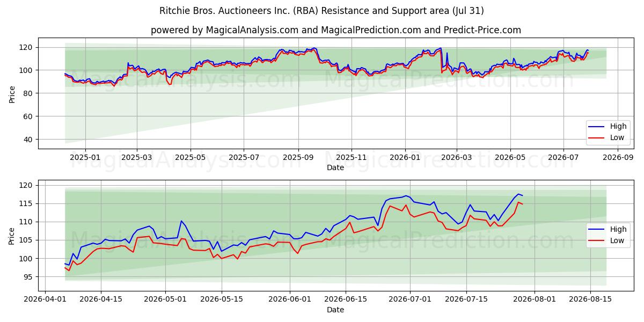Select the '120' price tick in the lower chart
The height and width of the screenshot is (322, 644).
point(26,186)
